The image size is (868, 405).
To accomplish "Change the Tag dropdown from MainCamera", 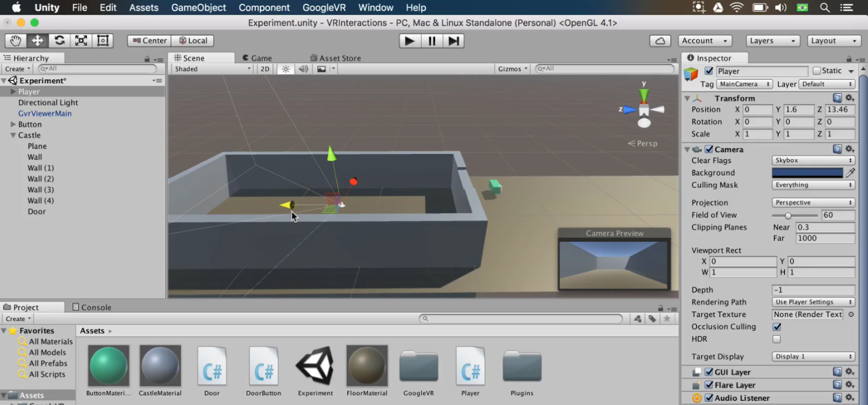I will point(744,84).
